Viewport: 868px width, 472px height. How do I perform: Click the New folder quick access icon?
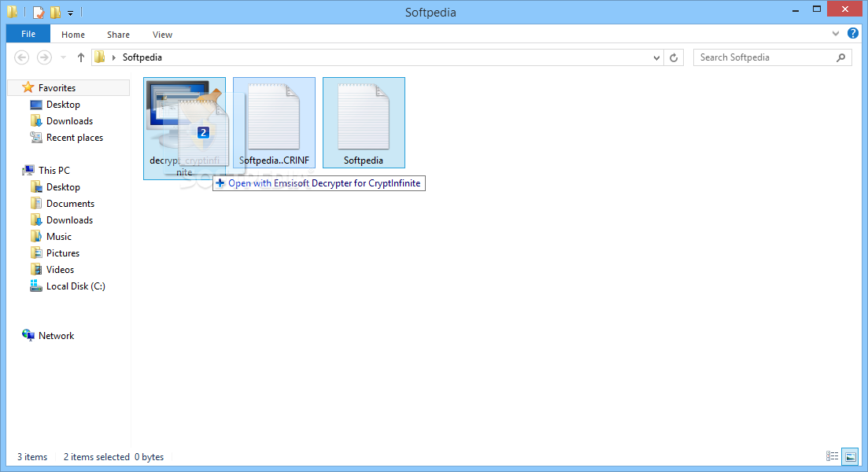click(55, 12)
